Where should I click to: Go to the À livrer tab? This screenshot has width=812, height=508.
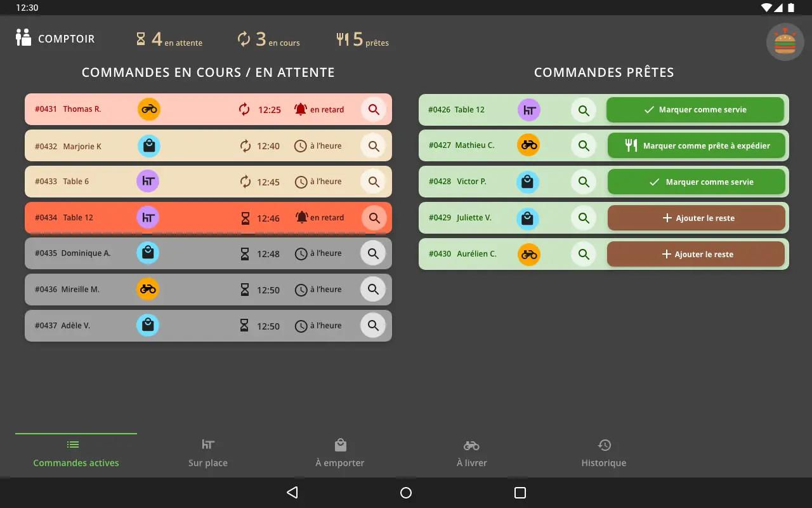[x=472, y=455]
